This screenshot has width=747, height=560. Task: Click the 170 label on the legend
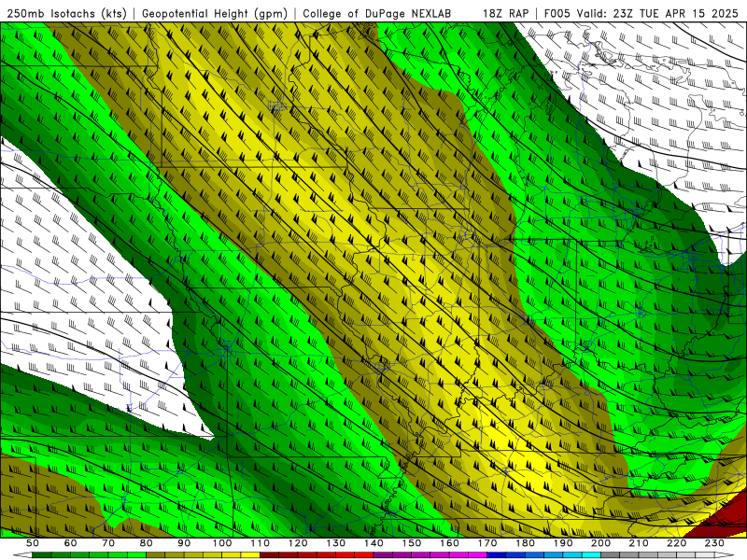[x=486, y=543]
